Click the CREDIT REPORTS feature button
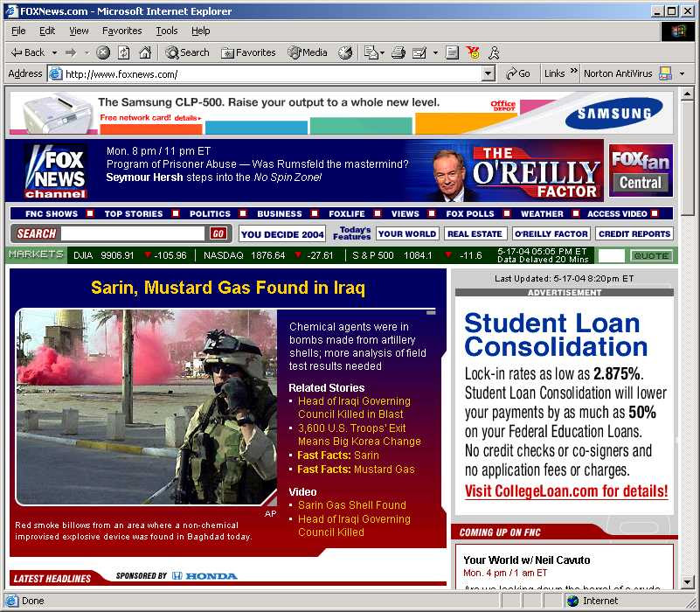700x612 pixels. click(x=634, y=233)
